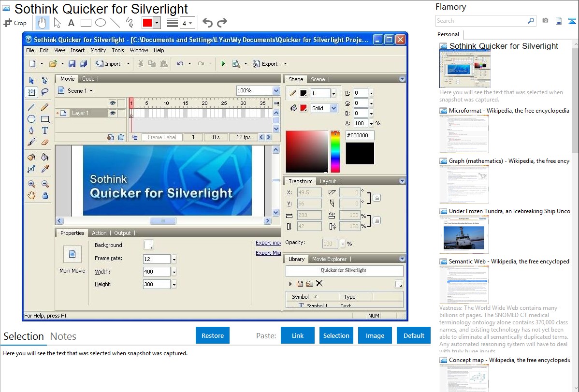Pick the Eraser tool

(x=45, y=143)
